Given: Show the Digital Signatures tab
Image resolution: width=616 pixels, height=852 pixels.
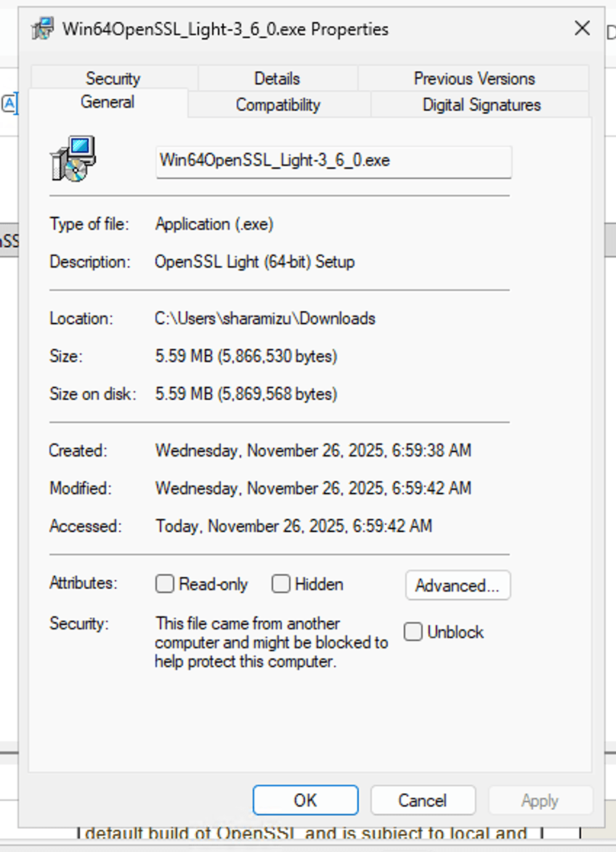Looking at the screenshot, I should (482, 105).
